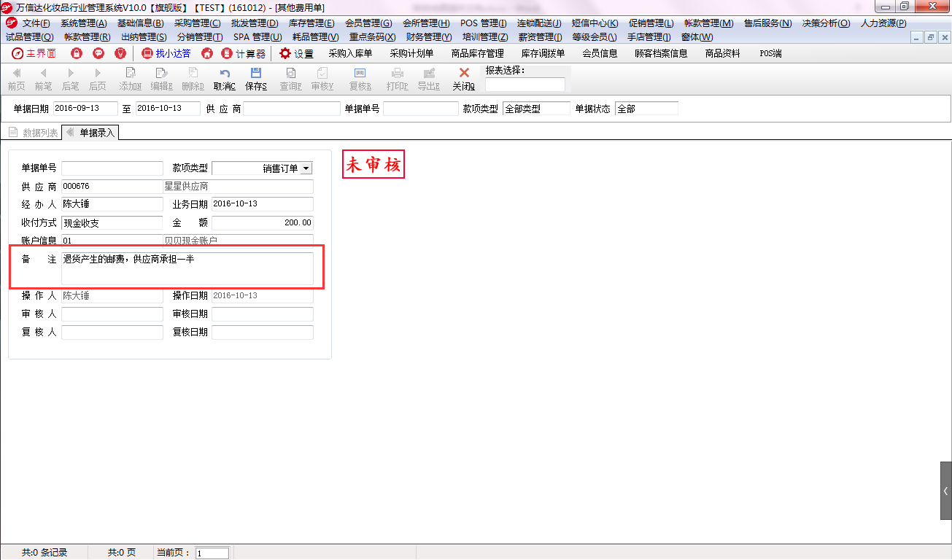Viewport: 952px width, 560px height.
Task: Open the 主界面 main screen
Action: point(34,53)
